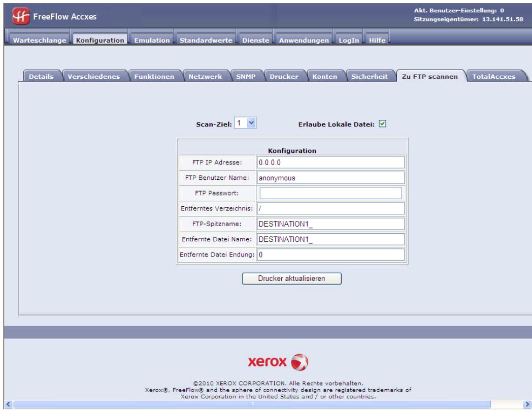Switch to the Emulation tab
This screenshot has width=532, height=411.
[152, 40]
